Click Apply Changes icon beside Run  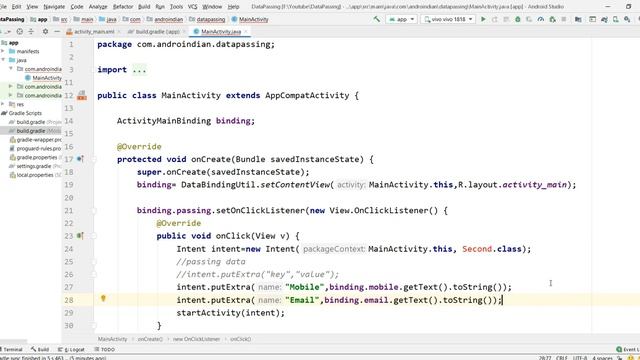pos(495,19)
